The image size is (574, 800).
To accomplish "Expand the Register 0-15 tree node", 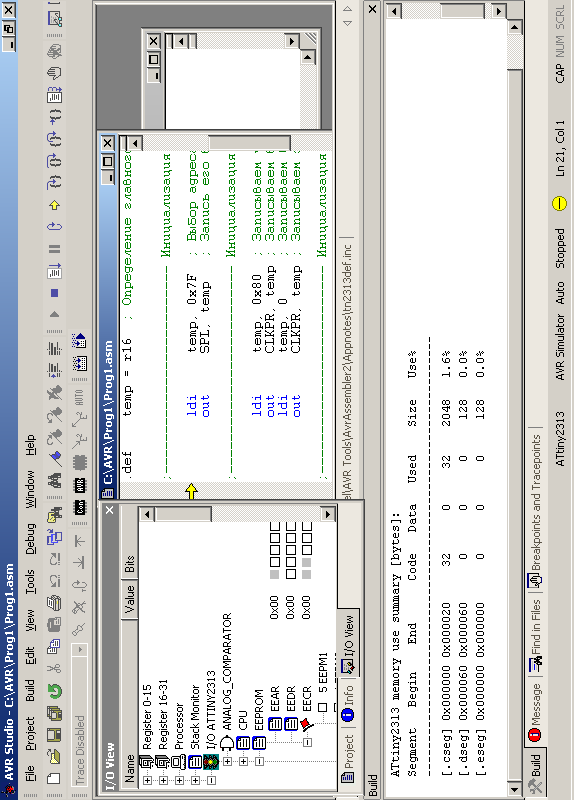I will [147, 781].
